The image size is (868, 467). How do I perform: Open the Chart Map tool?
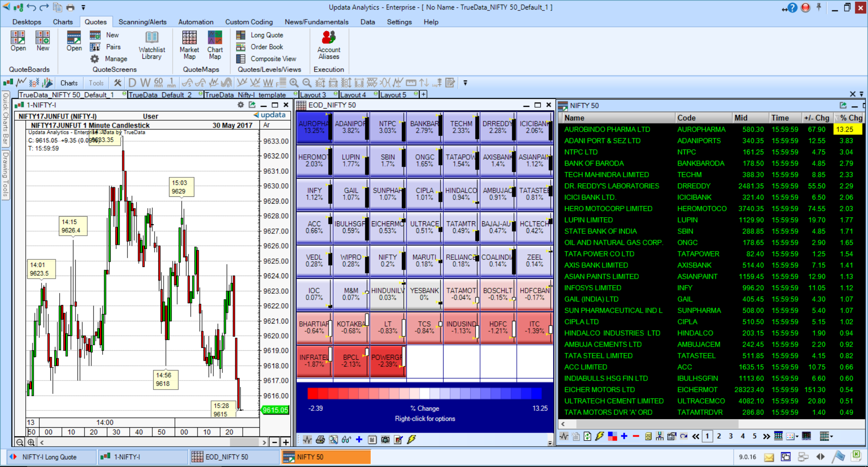coord(215,45)
